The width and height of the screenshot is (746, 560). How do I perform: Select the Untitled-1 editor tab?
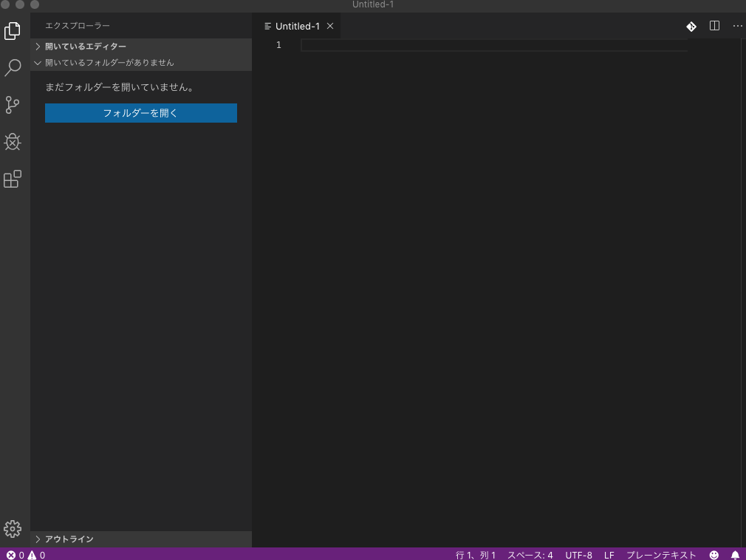[299, 26]
